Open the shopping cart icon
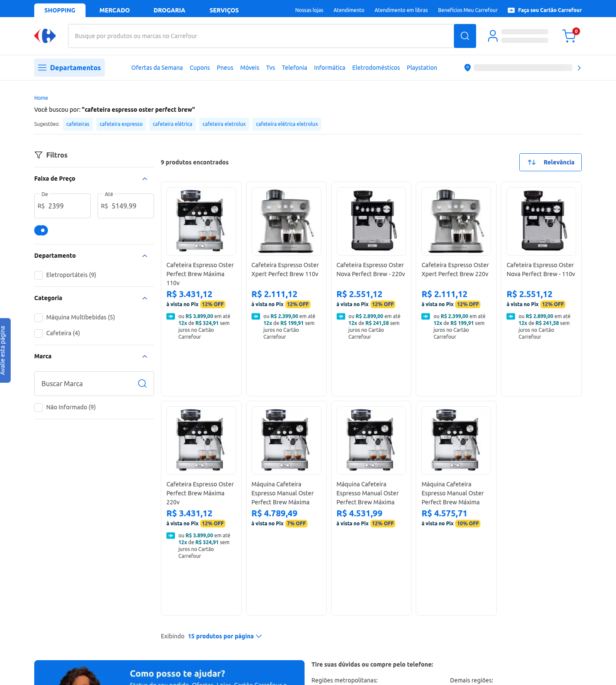This screenshot has height=685, width=616. 570,36
